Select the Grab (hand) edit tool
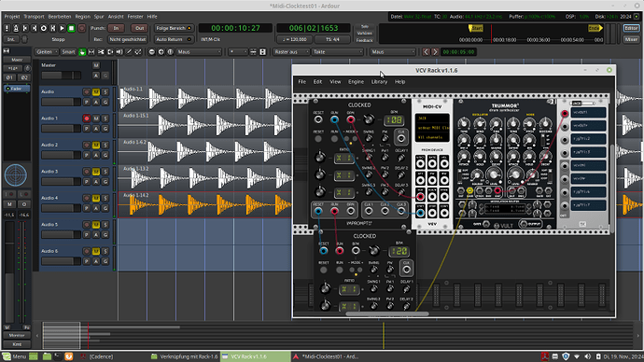Image resolution: width=644 pixels, height=362 pixels. [82, 52]
